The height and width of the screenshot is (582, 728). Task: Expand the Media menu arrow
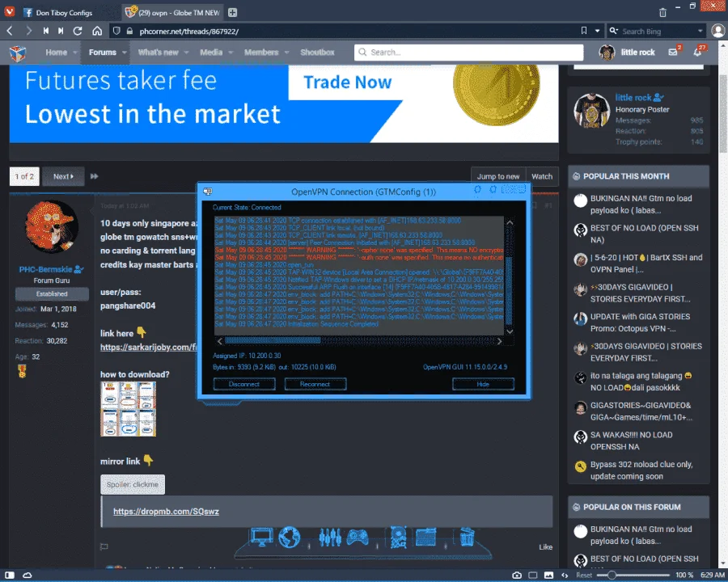click(x=231, y=53)
